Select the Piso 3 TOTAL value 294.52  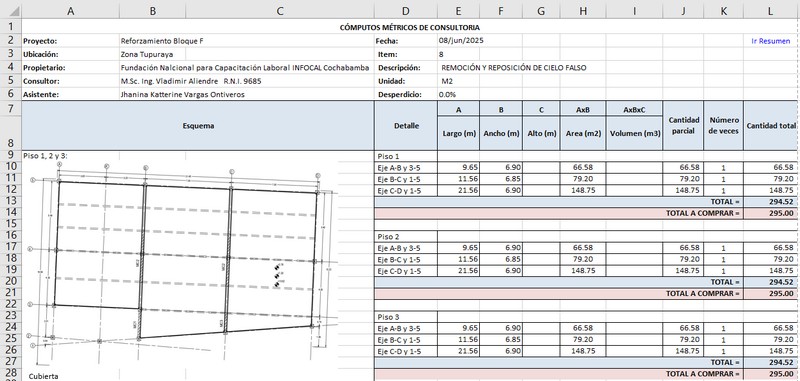click(x=770, y=363)
